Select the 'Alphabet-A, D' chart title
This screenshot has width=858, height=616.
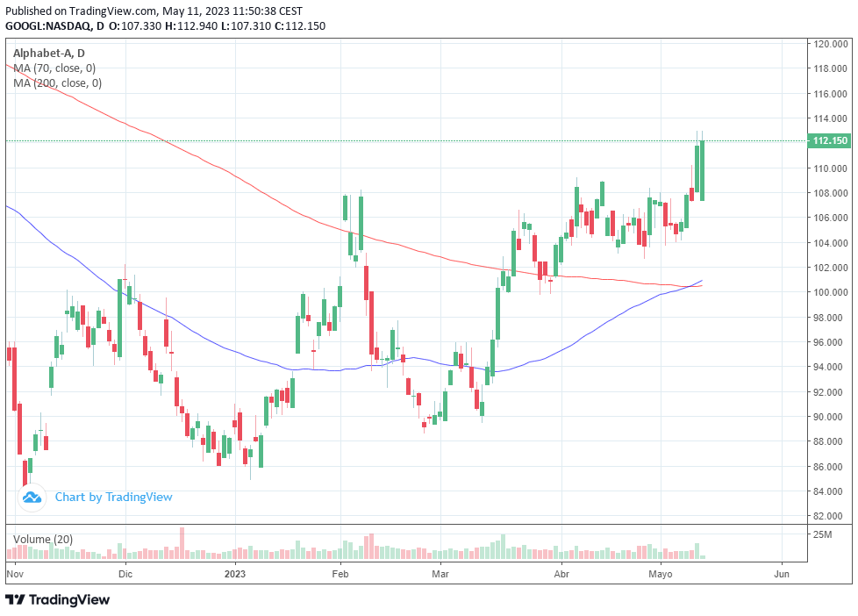tap(49, 54)
